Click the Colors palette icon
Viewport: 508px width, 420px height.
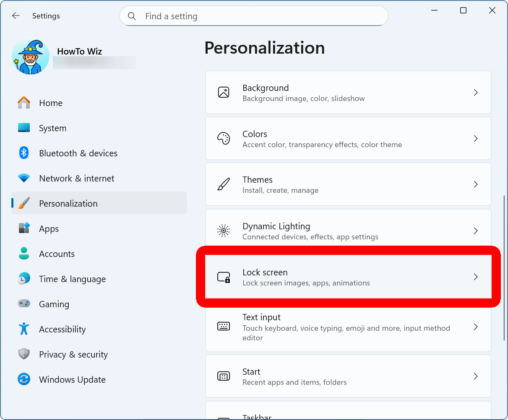click(224, 138)
